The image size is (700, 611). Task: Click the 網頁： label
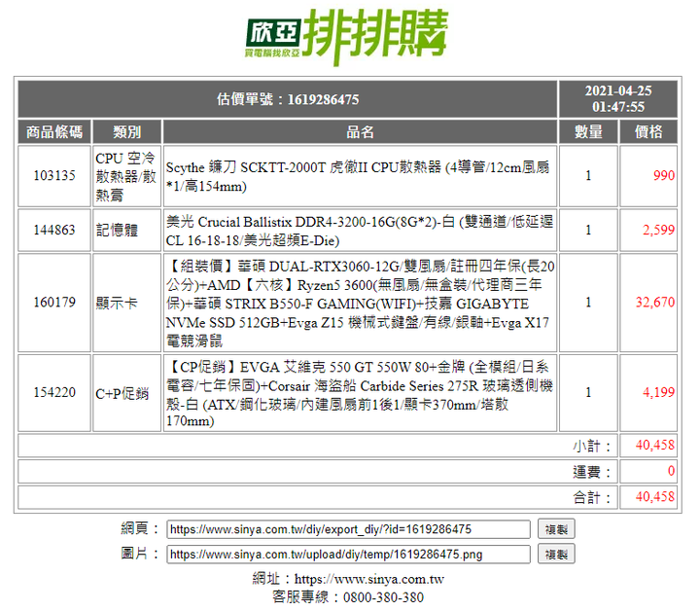[x=140, y=529]
